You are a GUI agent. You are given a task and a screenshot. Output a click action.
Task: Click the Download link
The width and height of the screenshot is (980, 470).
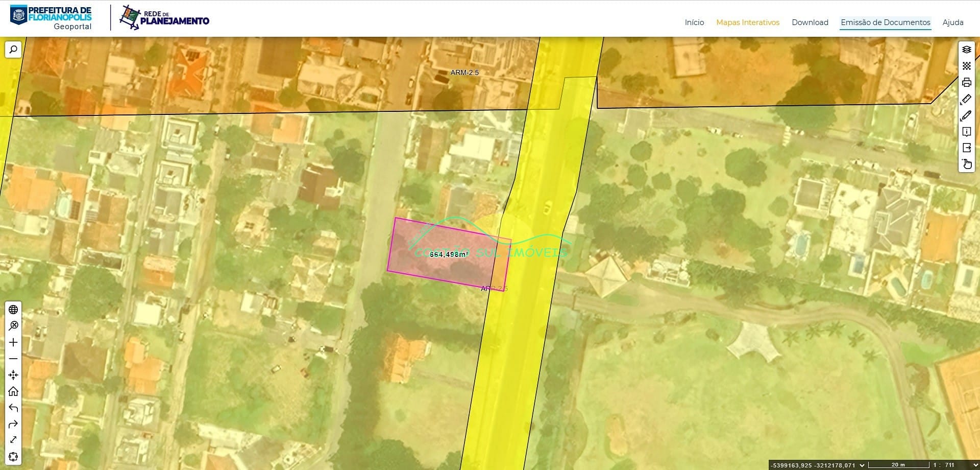pos(810,22)
